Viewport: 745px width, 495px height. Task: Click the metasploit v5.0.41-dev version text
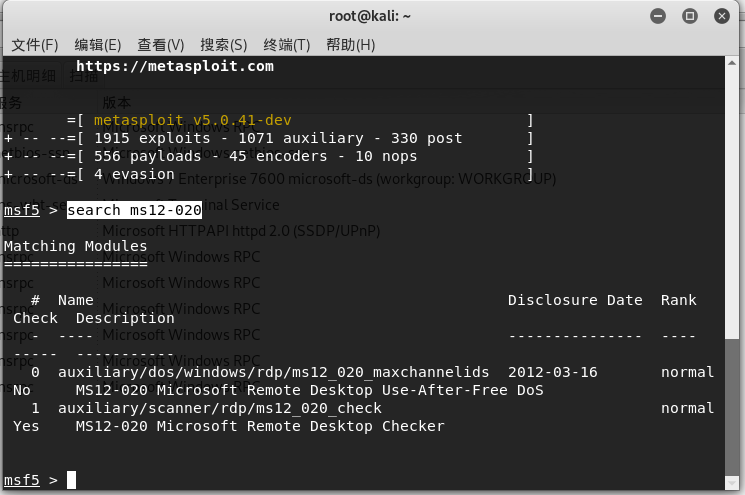(192, 120)
